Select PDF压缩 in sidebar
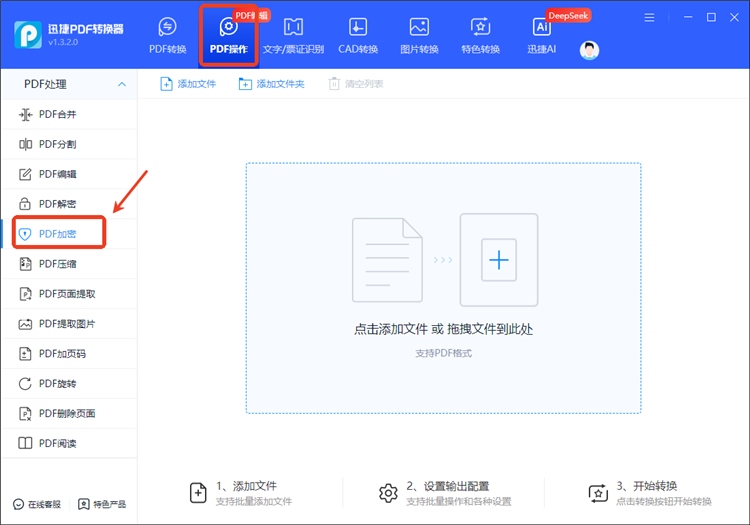This screenshot has height=525, width=750. pos(69,264)
